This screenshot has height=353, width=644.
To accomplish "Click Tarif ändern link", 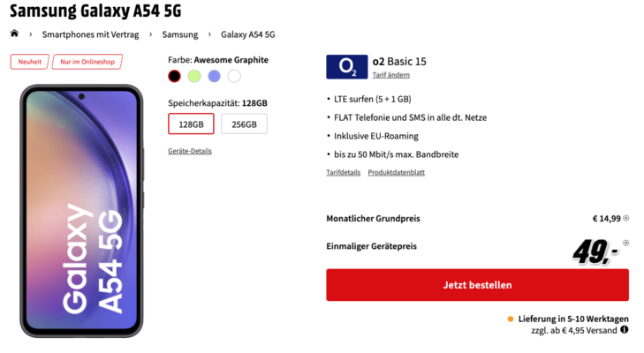I will [x=391, y=75].
